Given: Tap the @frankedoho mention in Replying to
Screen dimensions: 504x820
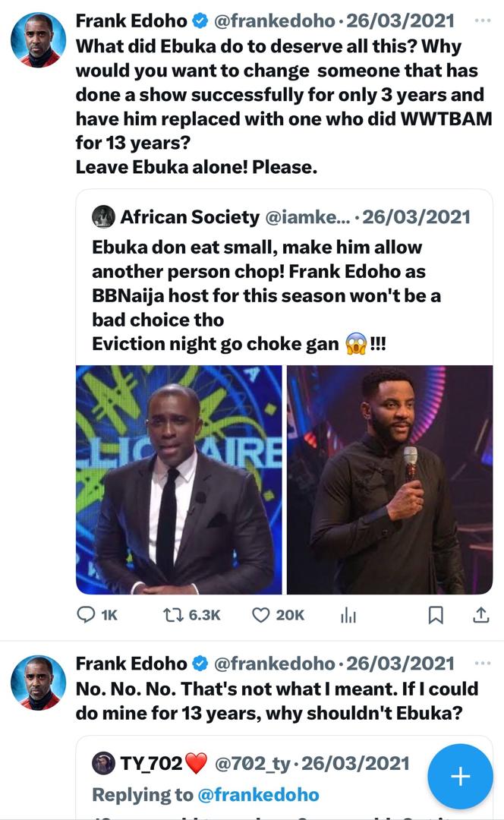Looking at the screenshot, I should pos(258,795).
